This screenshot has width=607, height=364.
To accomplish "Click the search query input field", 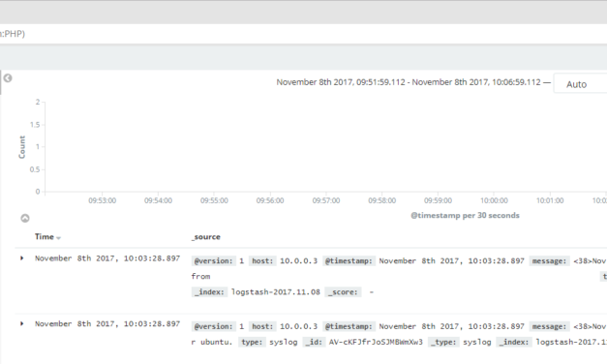I will (304, 34).
